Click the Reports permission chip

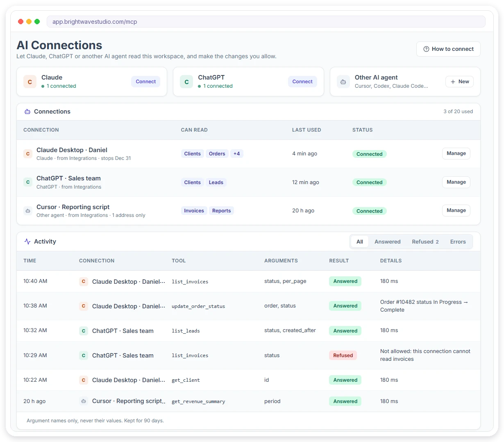coord(222,211)
